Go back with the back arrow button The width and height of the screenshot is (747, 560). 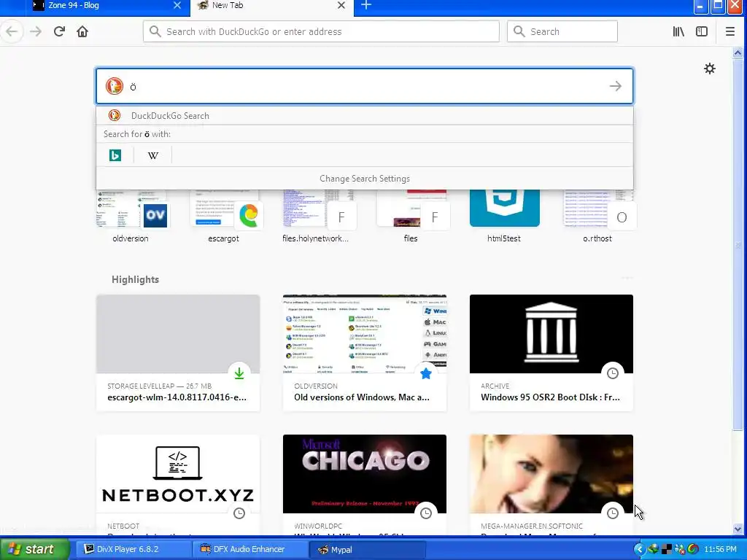click(x=12, y=31)
